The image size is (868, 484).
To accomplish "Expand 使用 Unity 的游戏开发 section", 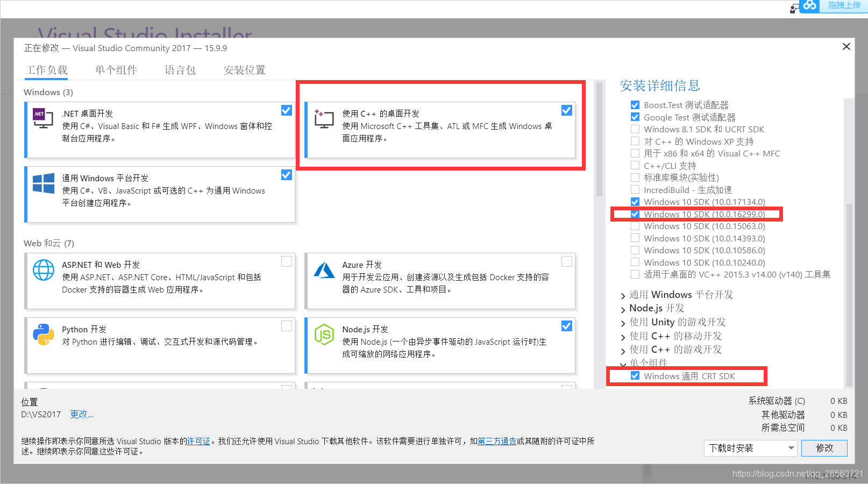I will pos(623,323).
